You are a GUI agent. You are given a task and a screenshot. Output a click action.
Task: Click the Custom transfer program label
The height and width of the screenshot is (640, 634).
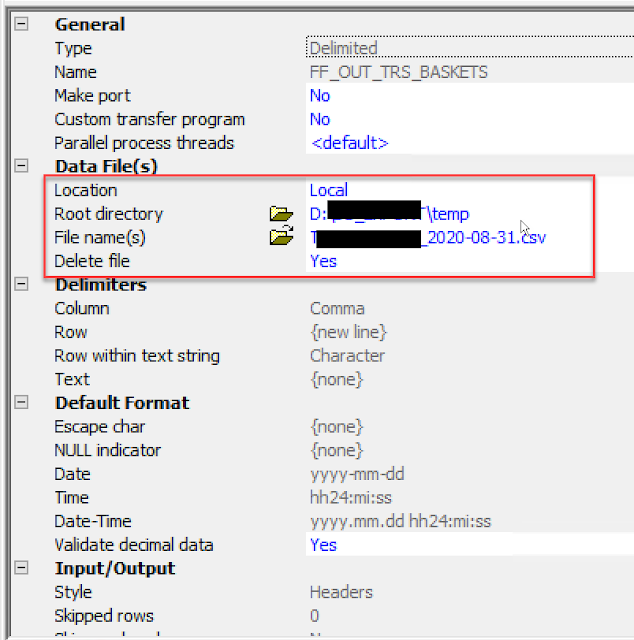click(150, 120)
